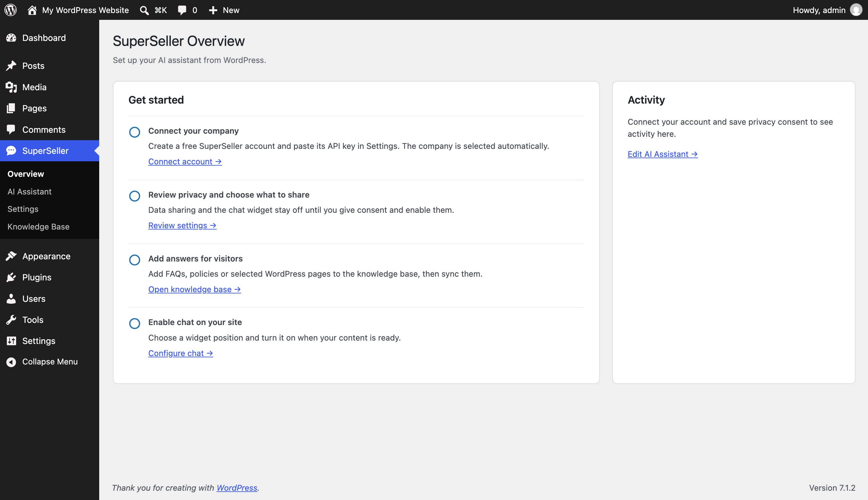
Task: Open the New content menu
Action: (x=231, y=10)
